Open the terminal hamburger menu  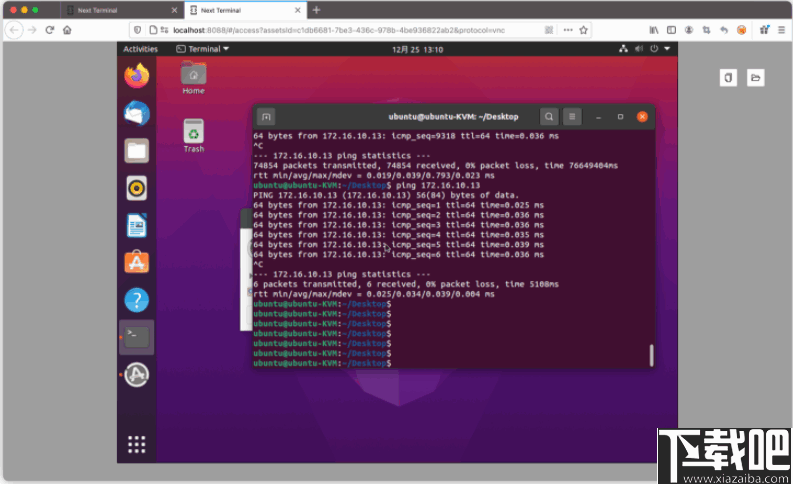[572, 117]
